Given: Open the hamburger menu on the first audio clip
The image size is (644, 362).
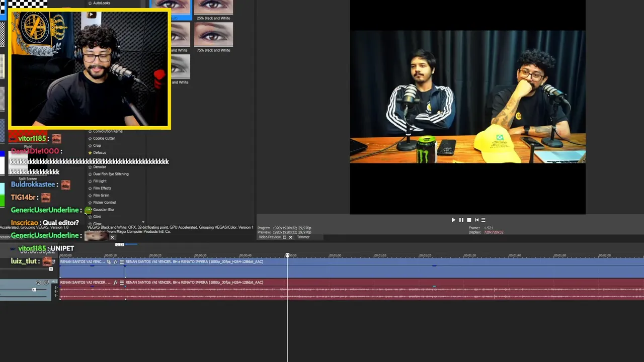Looking at the screenshot, I should point(121,283).
